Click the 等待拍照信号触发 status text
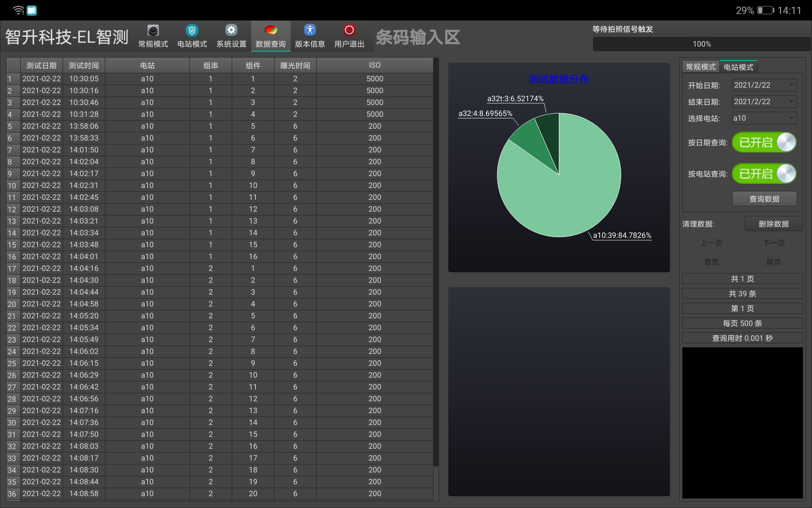Image resolution: width=812 pixels, height=508 pixels. click(x=623, y=29)
